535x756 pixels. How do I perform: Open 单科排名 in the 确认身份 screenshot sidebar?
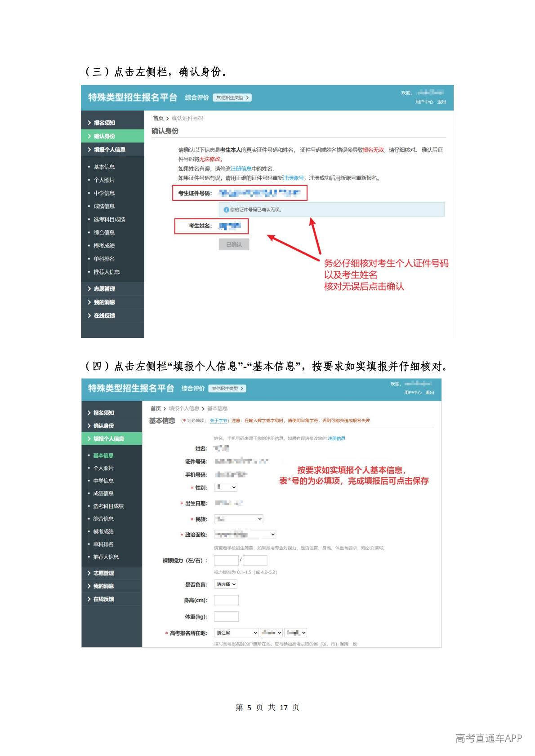(104, 259)
